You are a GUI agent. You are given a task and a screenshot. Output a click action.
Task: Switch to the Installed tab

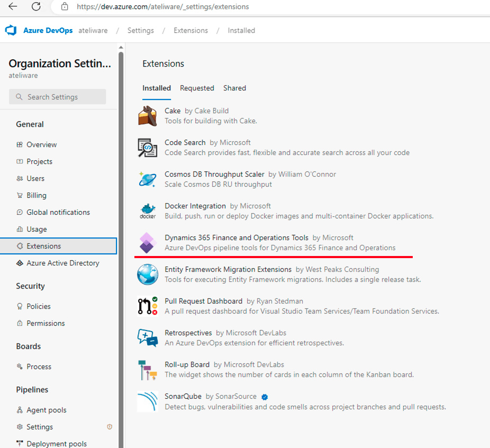(x=157, y=88)
